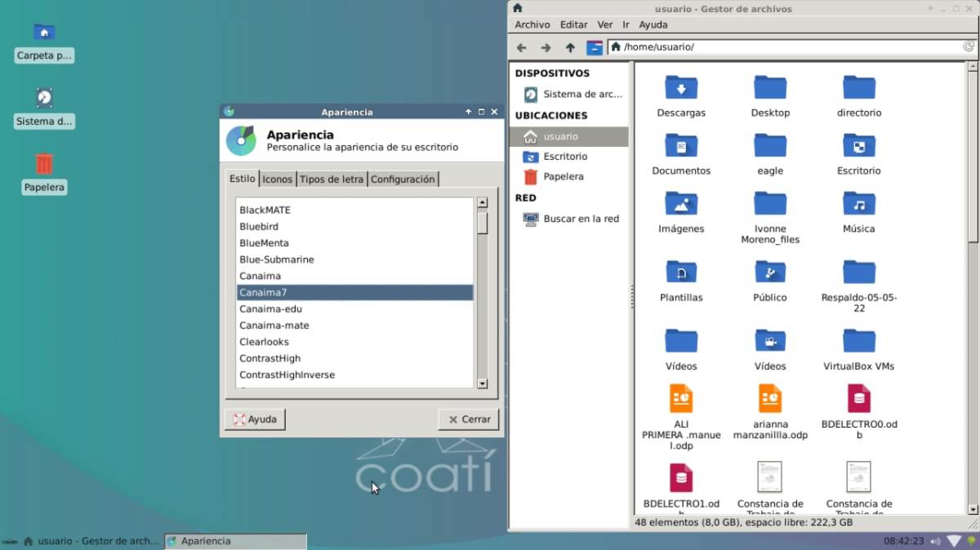
Task: Click the reload icon in the path bar
Action: tap(969, 47)
